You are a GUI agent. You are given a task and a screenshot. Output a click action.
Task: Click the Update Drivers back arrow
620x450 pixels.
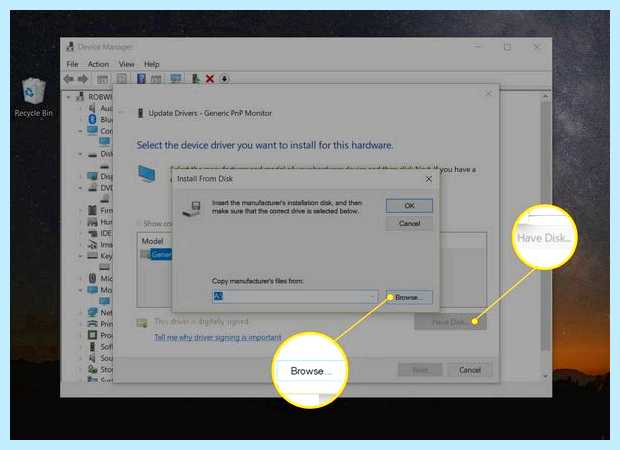123,113
